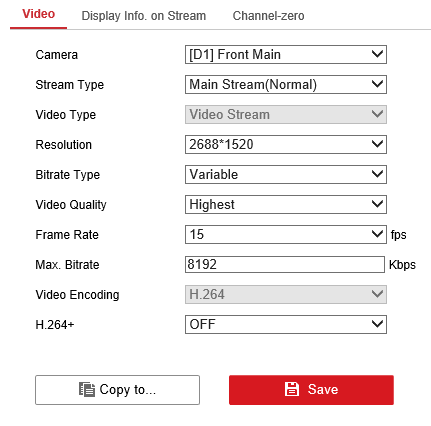Click the greyed-out Video Encoding H.264 dropdown
The image size is (431, 426).
pyautogui.click(x=286, y=294)
